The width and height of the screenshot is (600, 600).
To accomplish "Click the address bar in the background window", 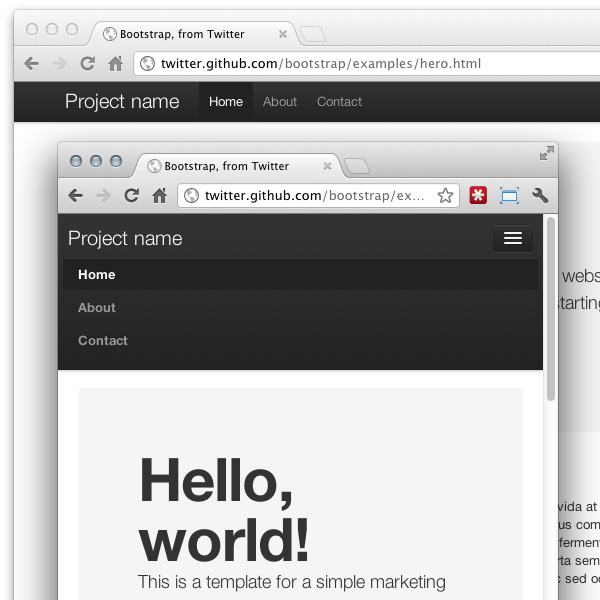I will pos(367,64).
